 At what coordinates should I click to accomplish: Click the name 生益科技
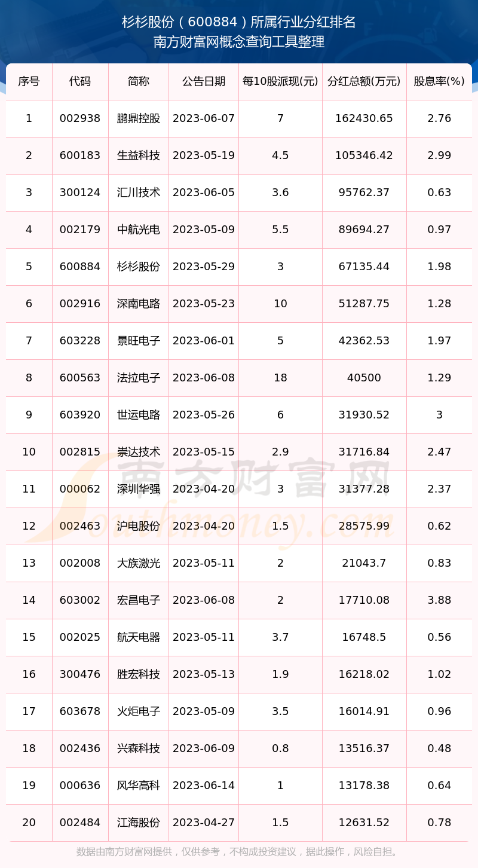click(x=139, y=155)
